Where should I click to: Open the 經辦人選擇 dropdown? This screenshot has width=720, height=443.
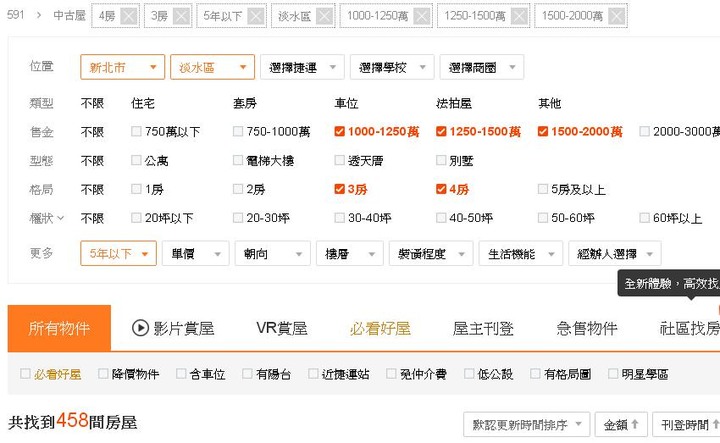click(x=615, y=253)
